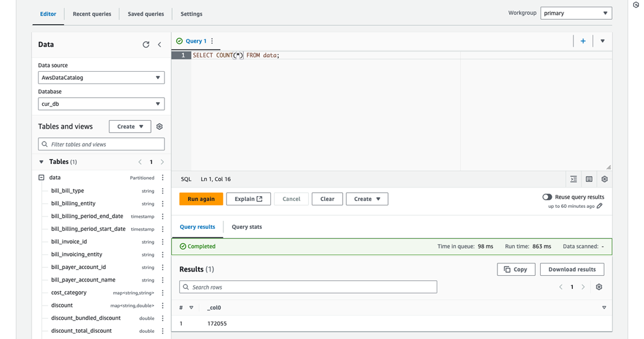Collapse the data table tree
This screenshot has height=339, width=644.
41,178
